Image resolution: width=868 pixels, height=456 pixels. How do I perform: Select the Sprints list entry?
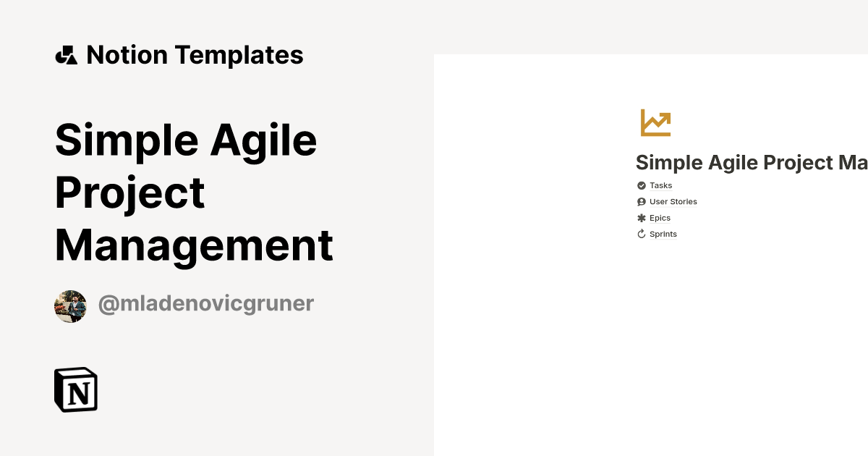coord(658,233)
